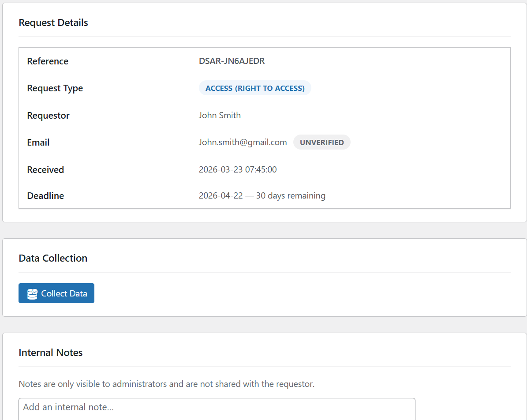Click the UNVERIFIED email status badge

pos(321,142)
